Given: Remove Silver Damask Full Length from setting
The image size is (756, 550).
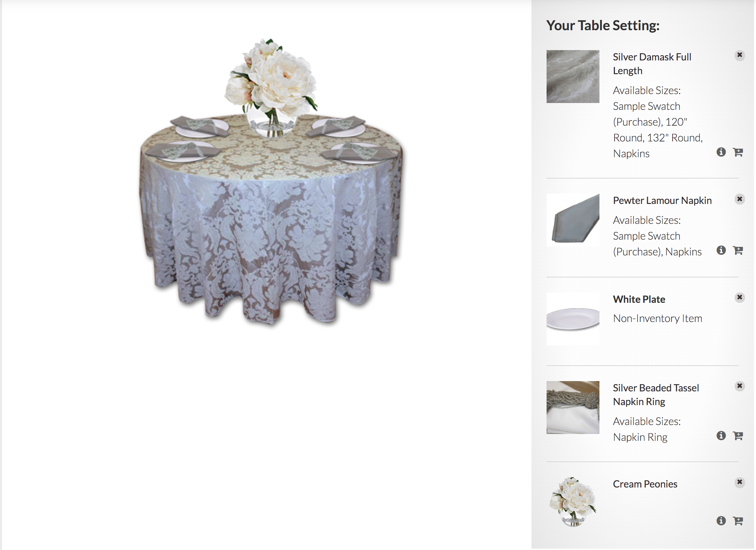Looking at the screenshot, I should click(740, 55).
